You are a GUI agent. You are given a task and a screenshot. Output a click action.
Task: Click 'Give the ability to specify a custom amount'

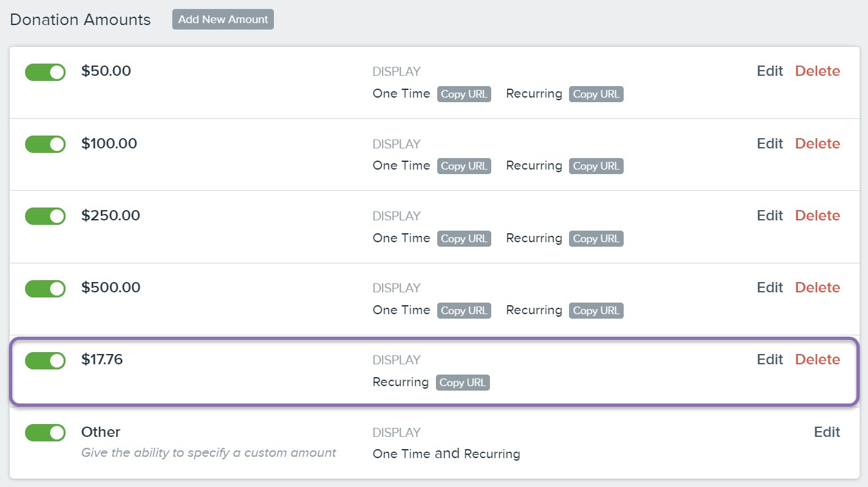pos(208,452)
